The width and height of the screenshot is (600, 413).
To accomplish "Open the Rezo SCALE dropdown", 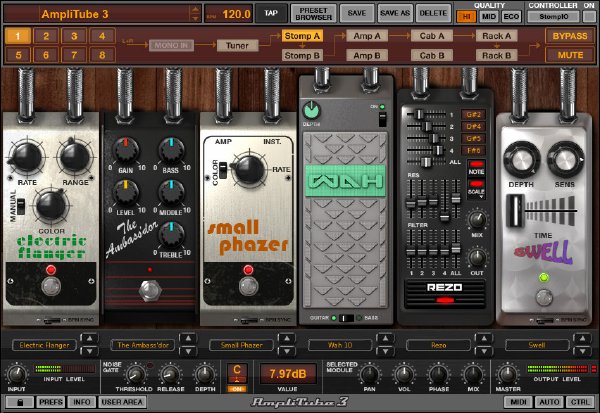I will (476, 188).
